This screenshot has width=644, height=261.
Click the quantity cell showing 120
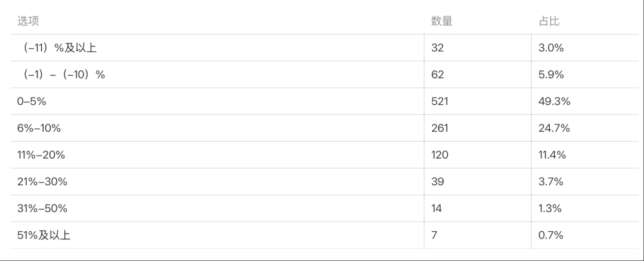[439, 155]
